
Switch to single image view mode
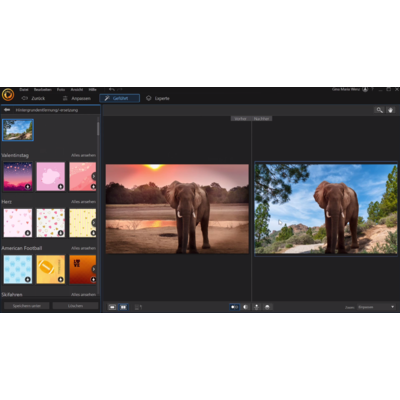[112, 307]
